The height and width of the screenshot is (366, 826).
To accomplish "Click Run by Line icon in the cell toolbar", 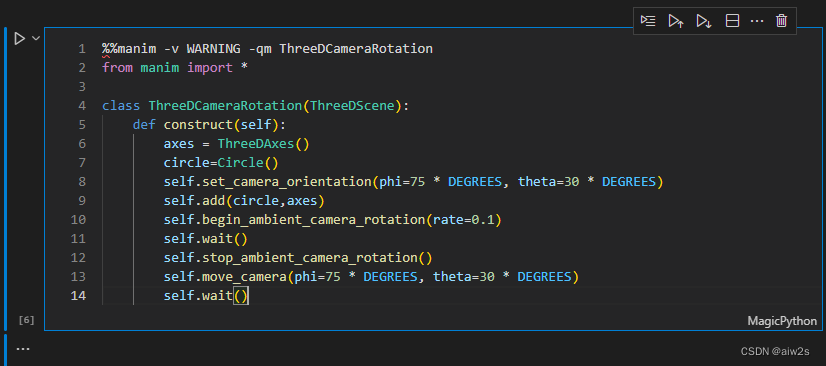I will pos(648,21).
